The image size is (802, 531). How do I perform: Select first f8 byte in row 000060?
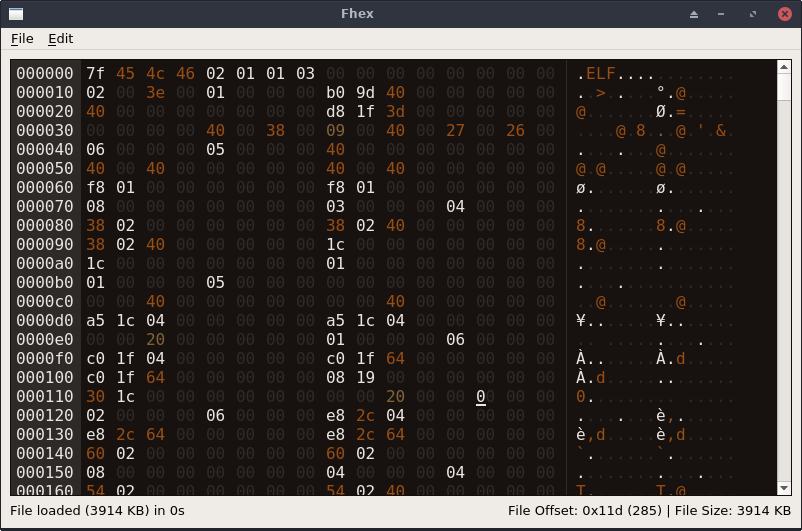pyautogui.click(x=95, y=188)
